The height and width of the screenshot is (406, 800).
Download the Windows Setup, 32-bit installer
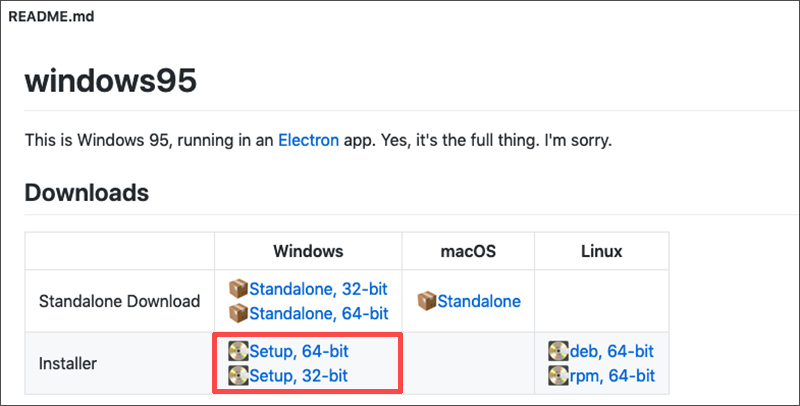tap(298, 375)
